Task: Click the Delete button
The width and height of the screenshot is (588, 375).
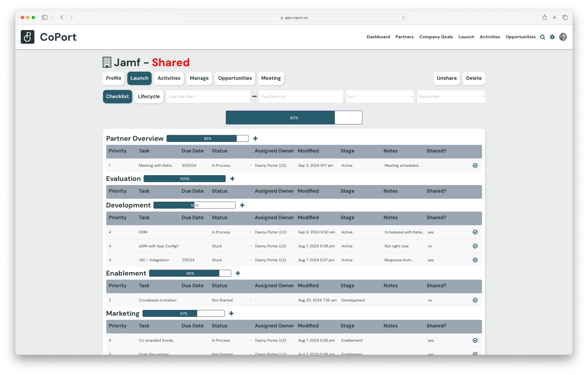Action: pos(474,78)
